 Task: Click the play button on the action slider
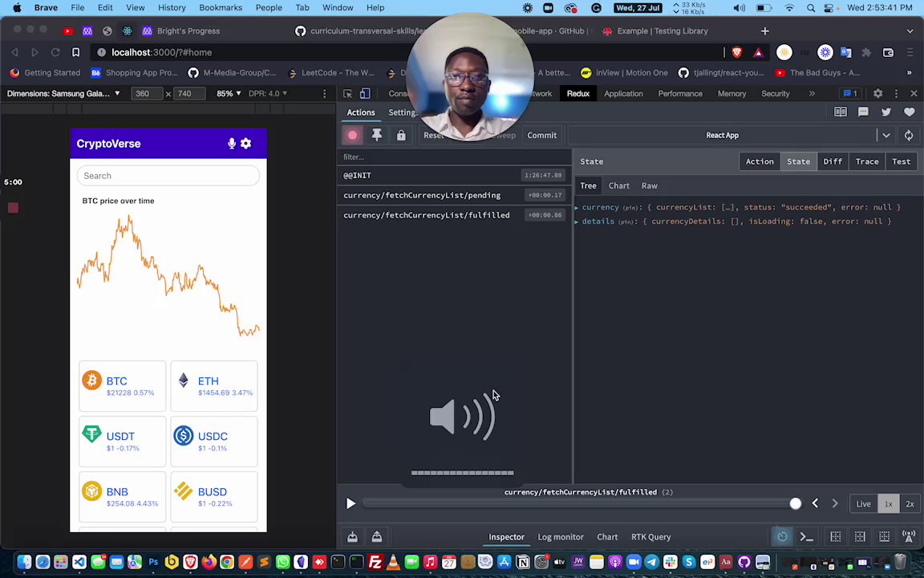point(351,503)
